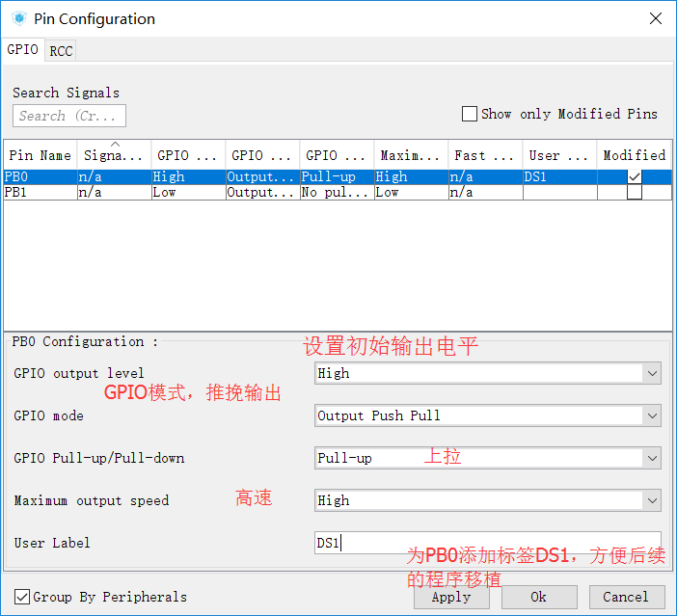Uncheck Group By Peripherals
Screen dimensions: 677x616
[22, 597]
